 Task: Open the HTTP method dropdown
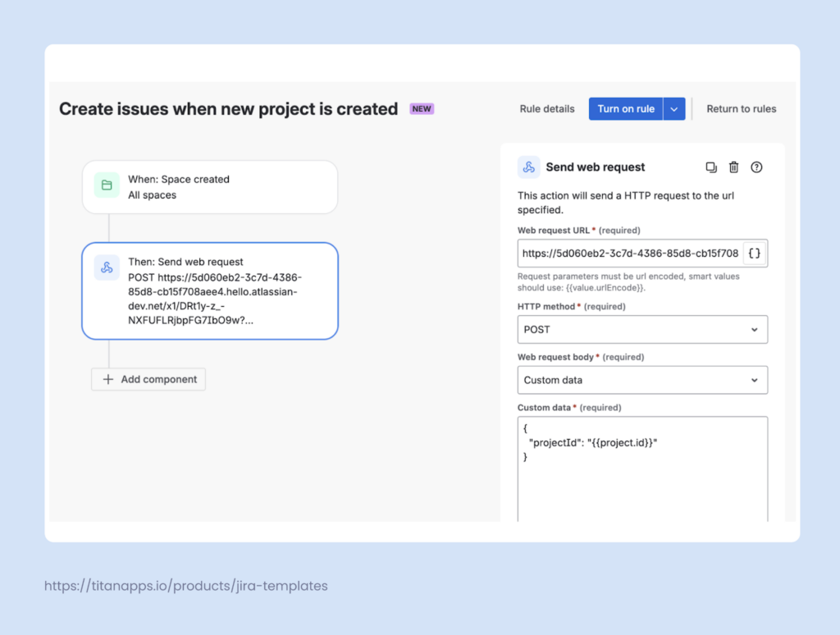click(641, 329)
